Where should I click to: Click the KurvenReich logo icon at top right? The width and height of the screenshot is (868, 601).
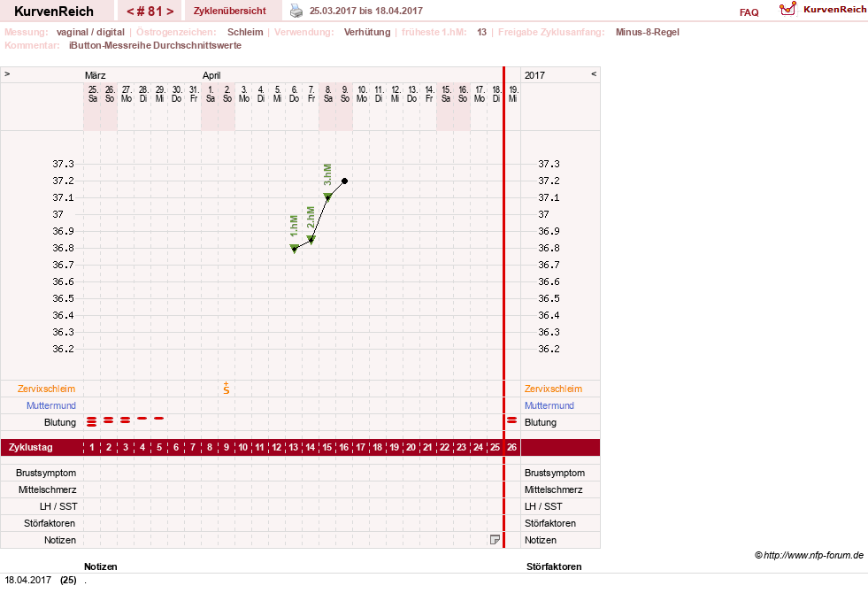(787, 9)
